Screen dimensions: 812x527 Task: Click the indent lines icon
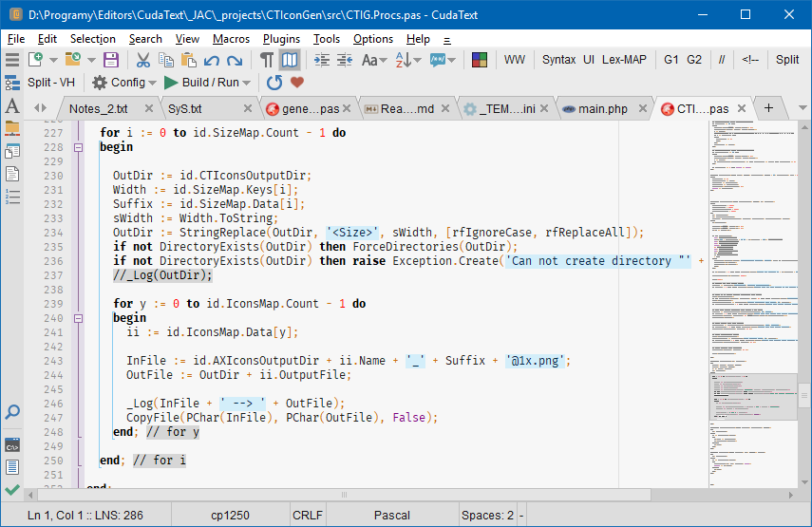point(322,60)
